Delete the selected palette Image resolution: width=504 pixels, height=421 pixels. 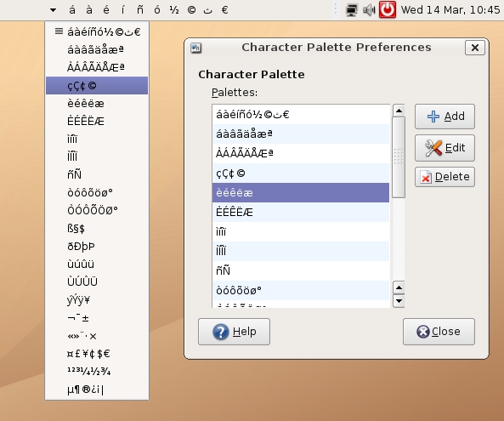(x=445, y=177)
